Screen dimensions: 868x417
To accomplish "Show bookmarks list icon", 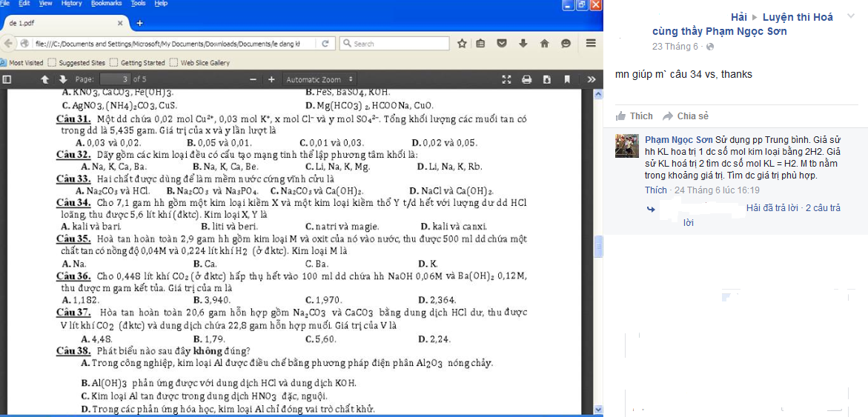I will point(480,44).
